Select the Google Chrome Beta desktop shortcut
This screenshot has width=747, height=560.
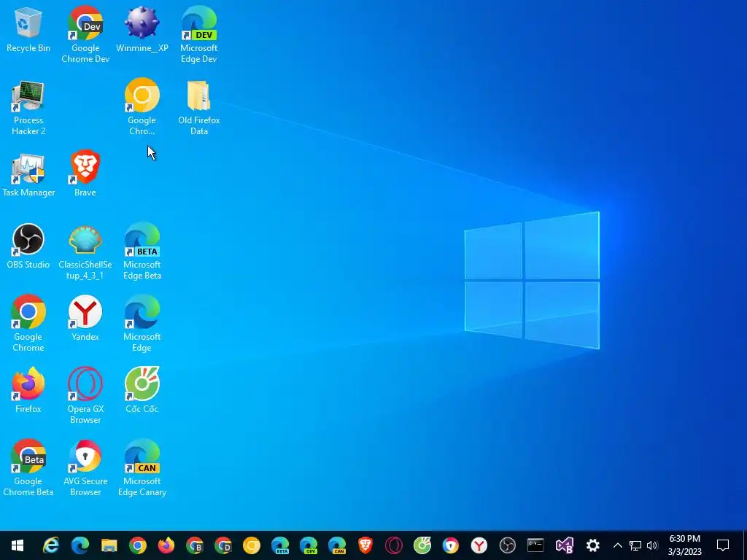click(x=28, y=469)
